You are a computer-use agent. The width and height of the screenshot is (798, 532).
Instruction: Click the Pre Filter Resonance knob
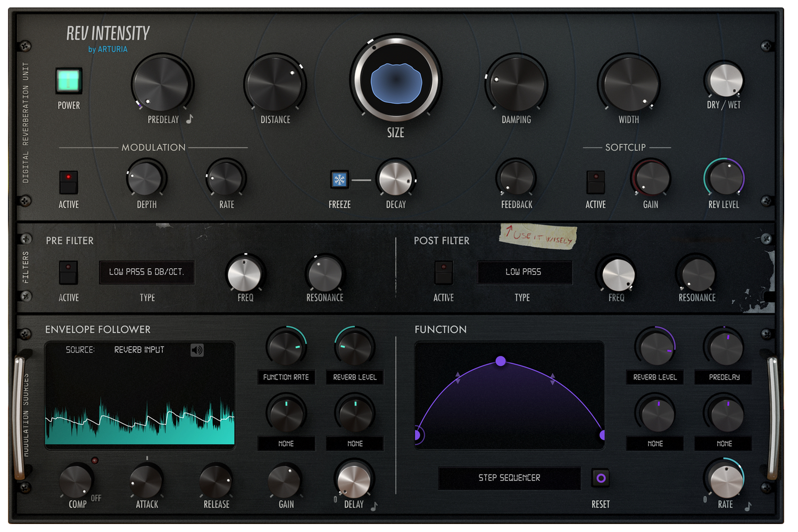click(x=325, y=275)
